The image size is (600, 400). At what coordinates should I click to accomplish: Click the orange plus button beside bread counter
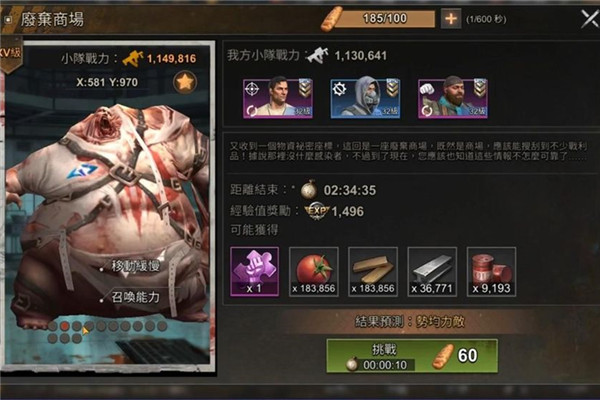tap(451, 18)
